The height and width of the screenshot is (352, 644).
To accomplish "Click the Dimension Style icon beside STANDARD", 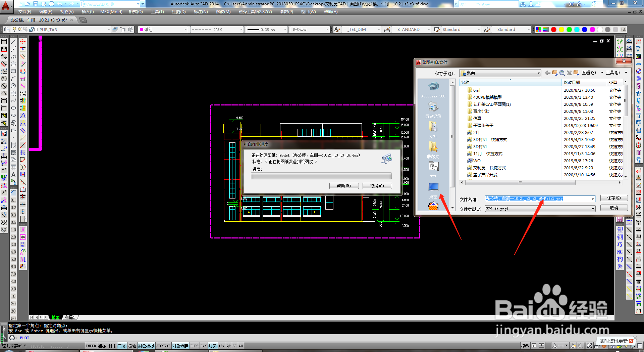I will 387,30.
